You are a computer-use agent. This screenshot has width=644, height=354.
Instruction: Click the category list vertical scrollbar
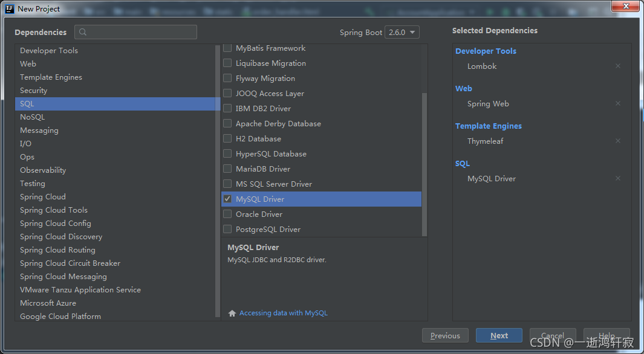218,181
